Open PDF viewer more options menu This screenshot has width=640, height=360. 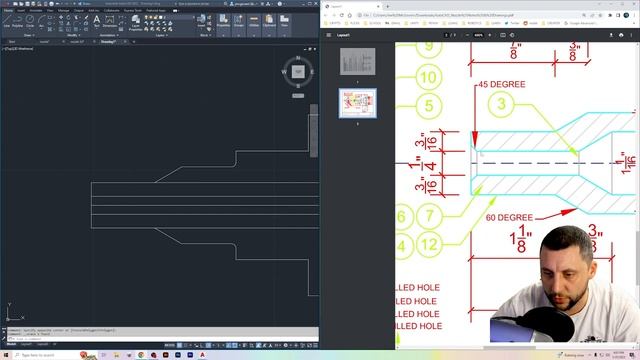[x=631, y=35]
